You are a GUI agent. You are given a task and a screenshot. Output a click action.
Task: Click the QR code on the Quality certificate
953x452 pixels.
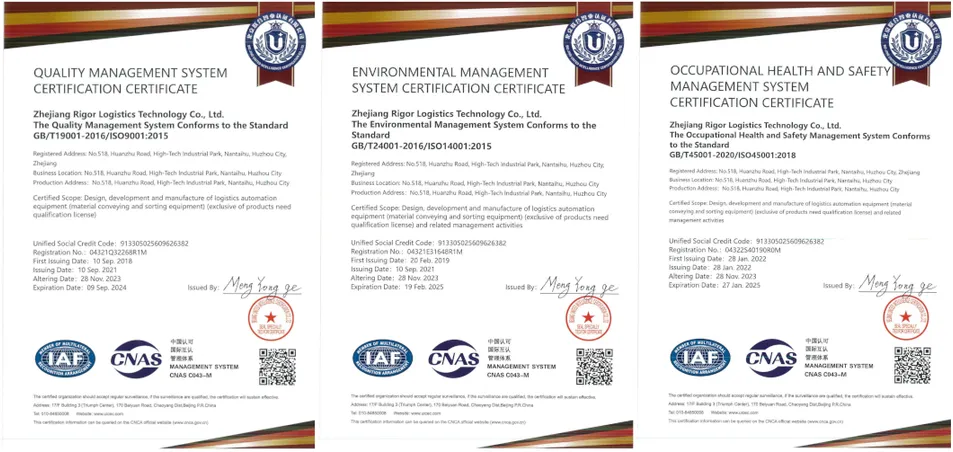click(277, 367)
